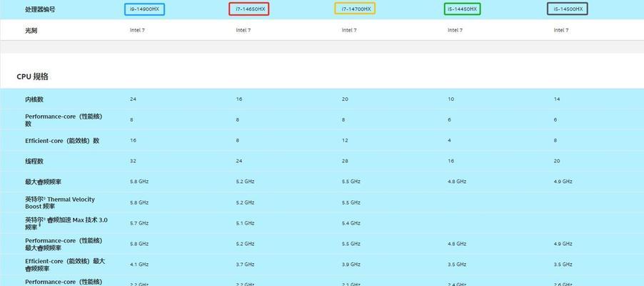Click the Thermal Velocity Boost 频率 row label
The width and height of the screenshot is (644, 286).
[x=60, y=202]
